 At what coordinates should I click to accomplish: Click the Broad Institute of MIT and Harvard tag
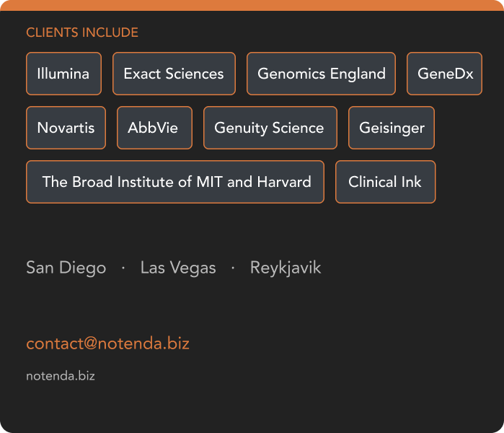click(175, 182)
